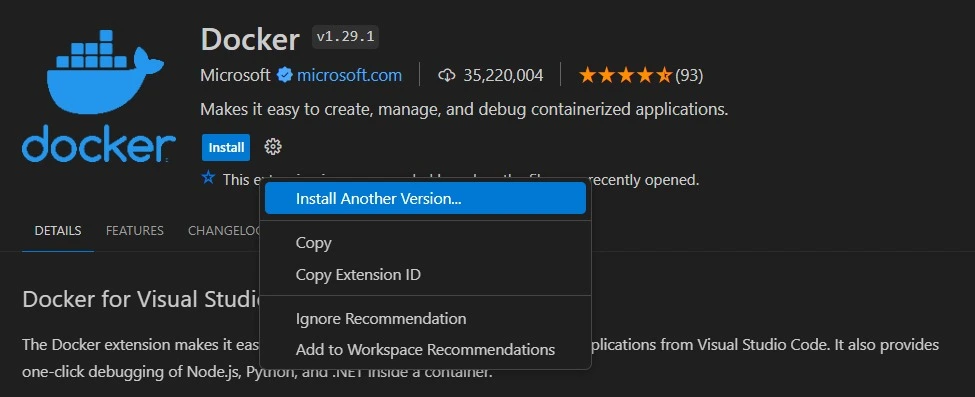
Task: Click the v1.29.1 version badge
Action: coord(345,37)
